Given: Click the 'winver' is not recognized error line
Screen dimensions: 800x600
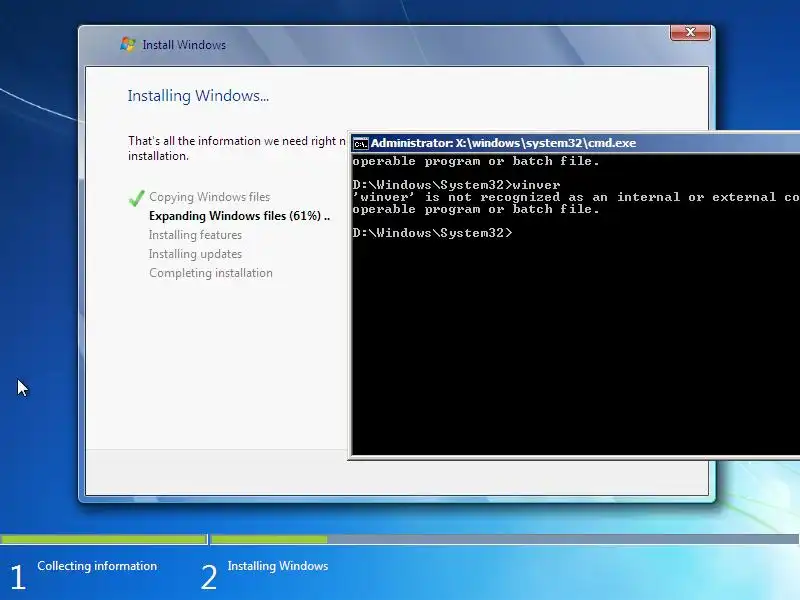Looking at the screenshot, I should pos(576,197).
